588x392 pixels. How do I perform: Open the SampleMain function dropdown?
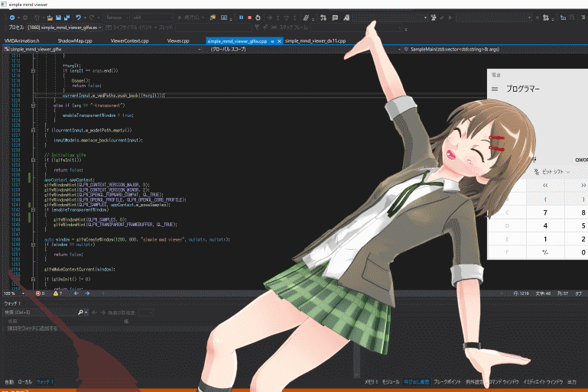tap(495, 49)
